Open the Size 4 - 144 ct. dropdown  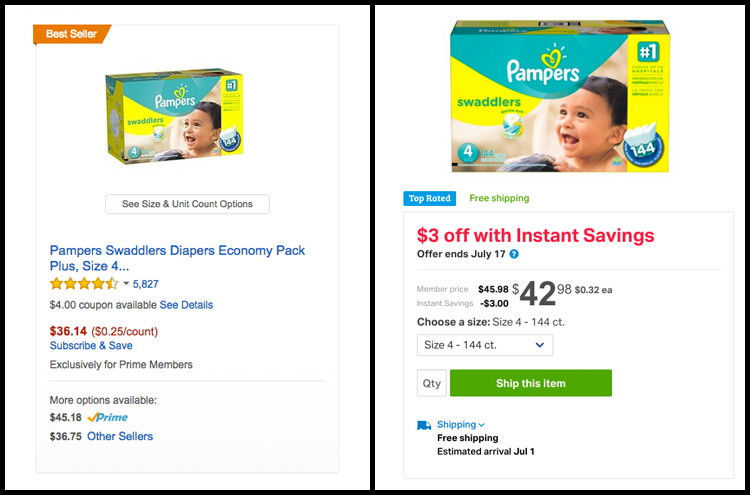pyautogui.click(x=485, y=345)
